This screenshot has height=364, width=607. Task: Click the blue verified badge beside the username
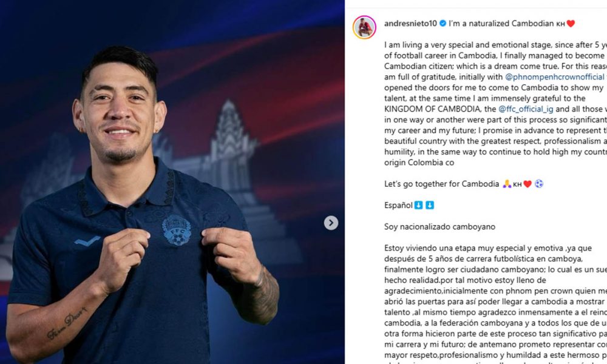click(443, 23)
